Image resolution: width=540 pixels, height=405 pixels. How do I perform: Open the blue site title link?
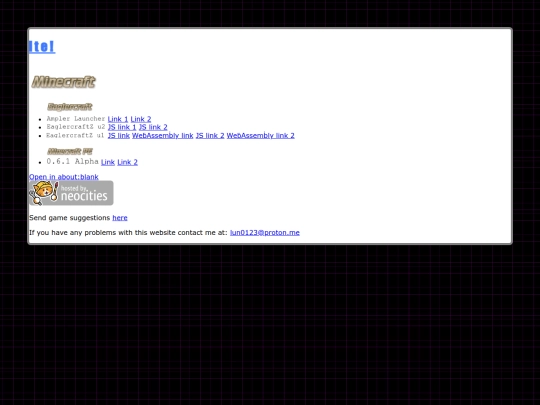point(42,46)
